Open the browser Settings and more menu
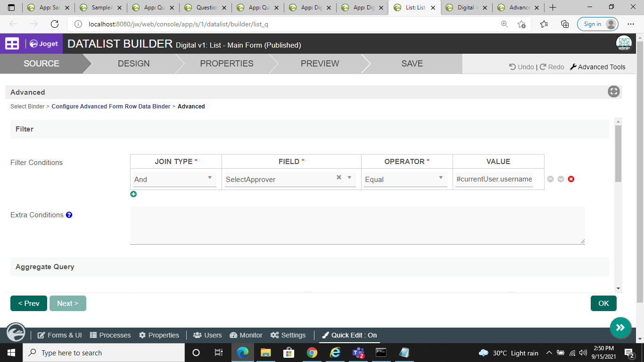Viewport: 644px width, 362px height. [x=631, y=24]
